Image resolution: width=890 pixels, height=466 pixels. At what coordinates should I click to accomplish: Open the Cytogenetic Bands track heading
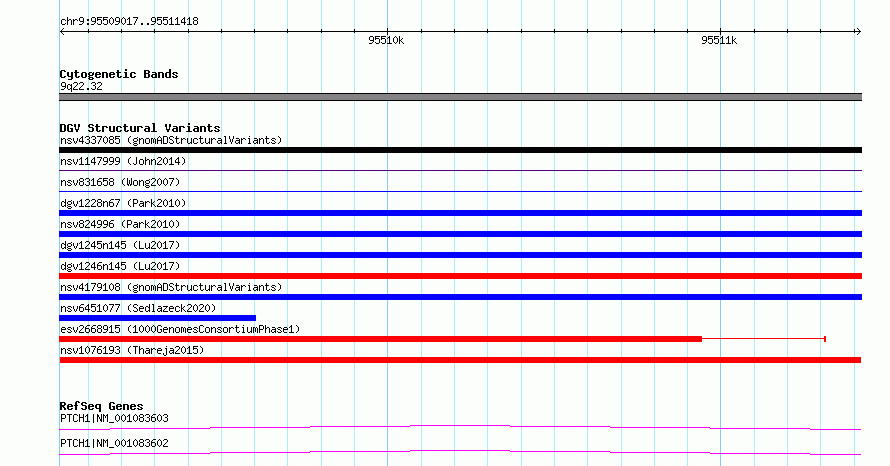pyautogui.click(x=119, y=74)
